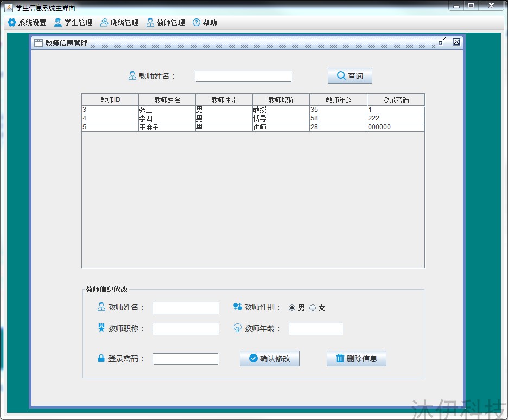Click the 教师职称 column header

point(281,100)
